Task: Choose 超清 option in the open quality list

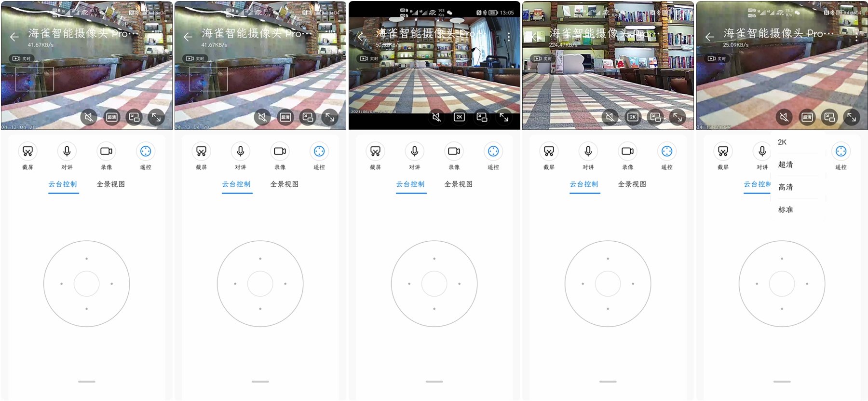Action: tap(786, 165)
